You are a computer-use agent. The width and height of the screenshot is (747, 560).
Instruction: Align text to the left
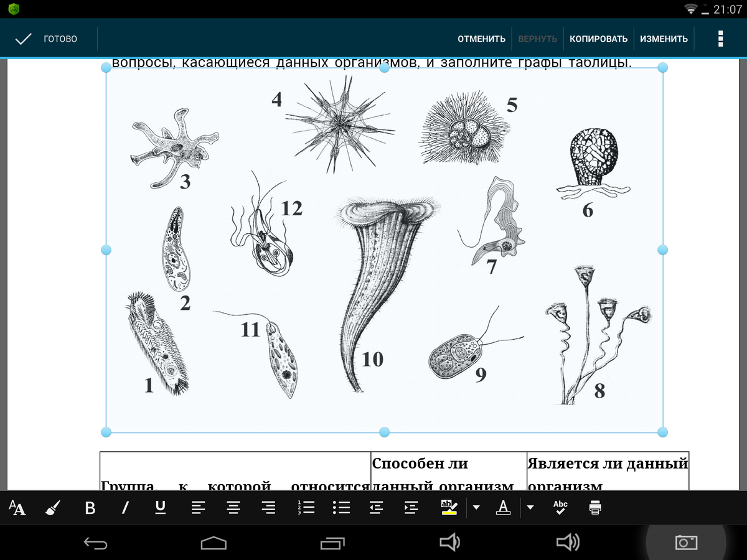[198, 508]
